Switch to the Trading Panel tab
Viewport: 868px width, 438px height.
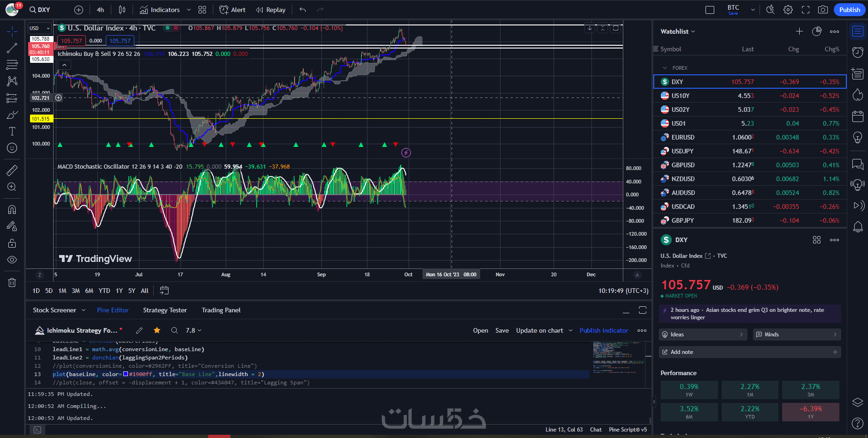[221, 310]
